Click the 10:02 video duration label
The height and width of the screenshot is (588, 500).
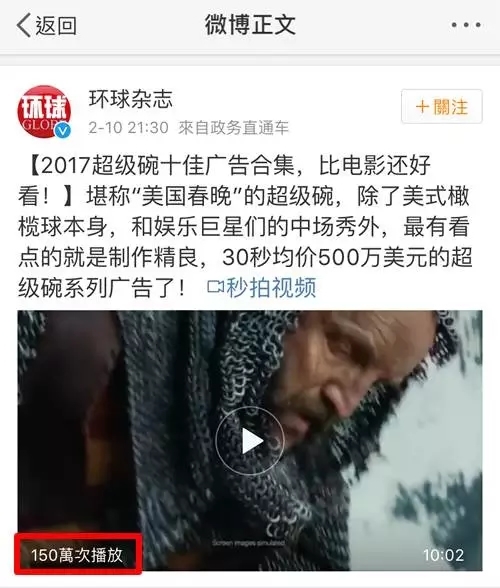pyautogui.click(x=443, y=555)
